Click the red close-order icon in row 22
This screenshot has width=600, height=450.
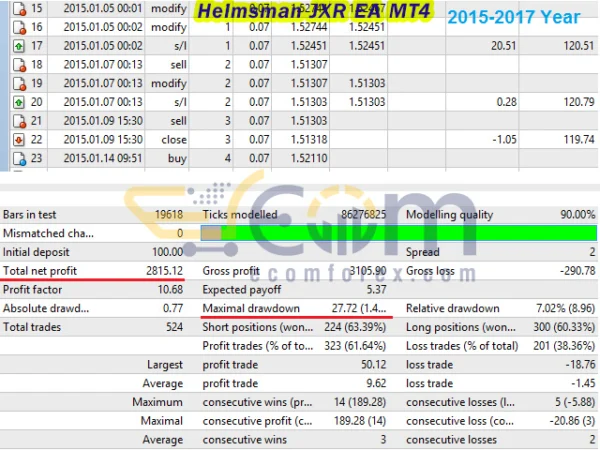[19, 140]
